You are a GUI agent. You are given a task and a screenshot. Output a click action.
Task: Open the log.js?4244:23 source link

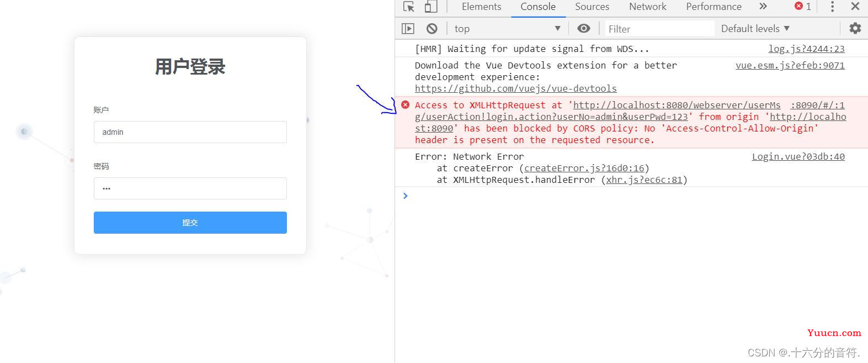click(x=807, y=49)
